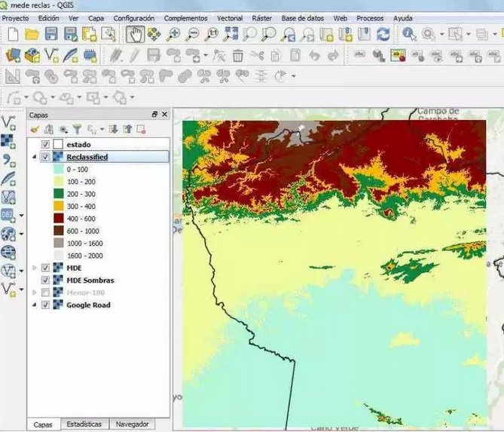This screenshot has width=504, height=432.
Task: Click the Refresh map icon
Action: 383,34
